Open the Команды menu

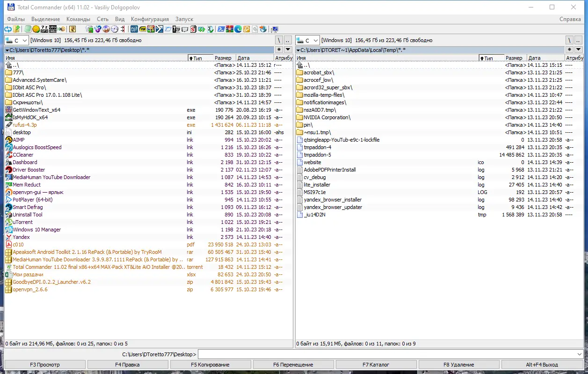point(78,19)
